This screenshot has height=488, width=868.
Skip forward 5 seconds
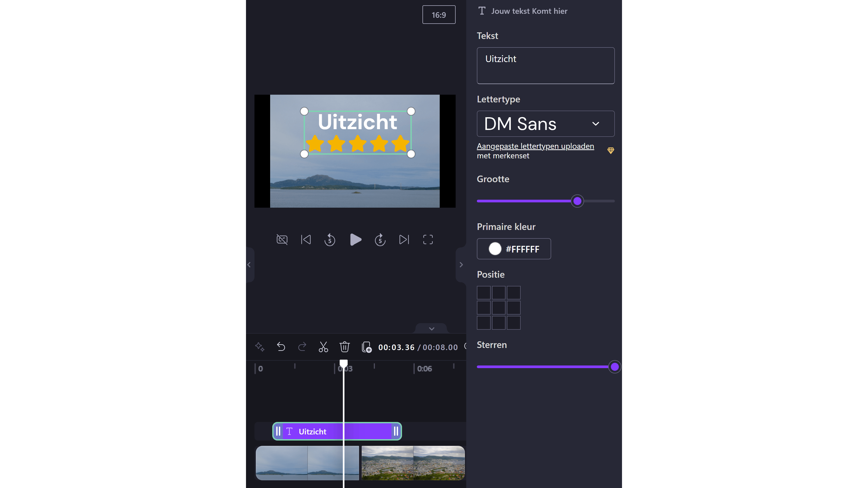380,240
